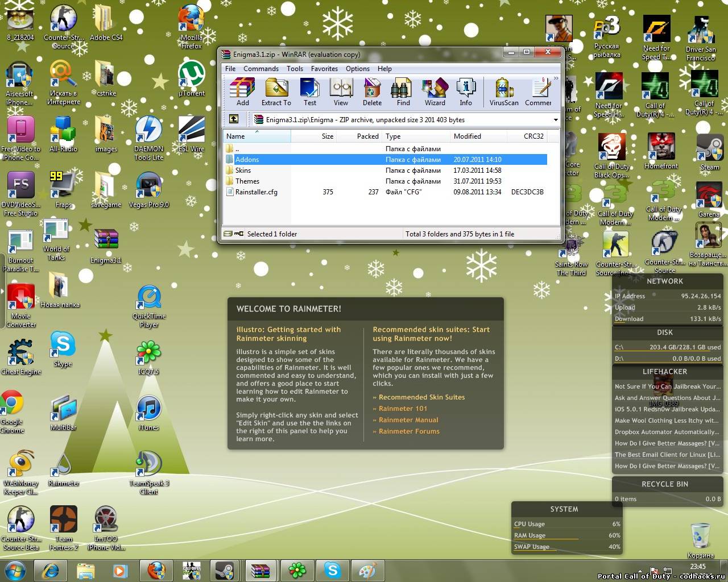Open the Help menu
728x582 pixels.
(x=384, y=69)
